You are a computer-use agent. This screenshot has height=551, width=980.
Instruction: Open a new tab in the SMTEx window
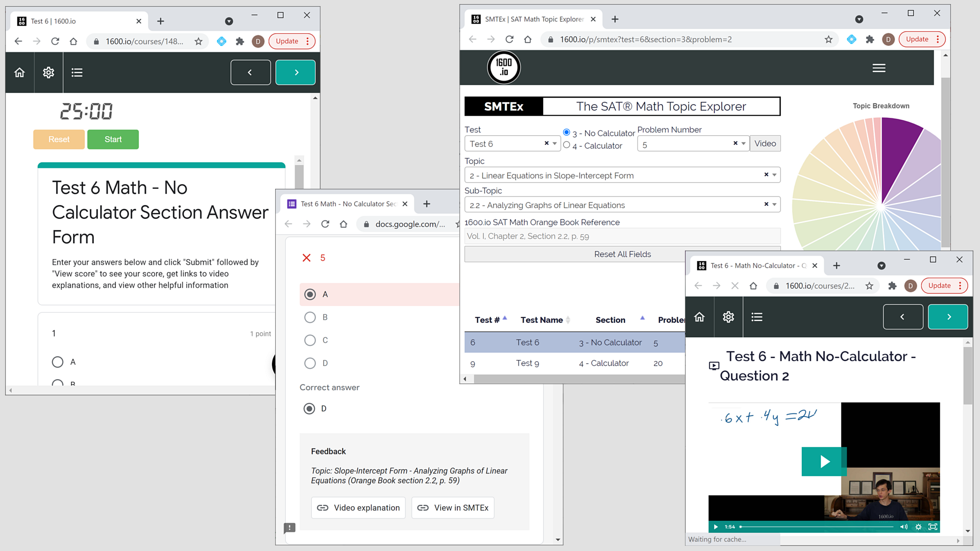point(615,19)
